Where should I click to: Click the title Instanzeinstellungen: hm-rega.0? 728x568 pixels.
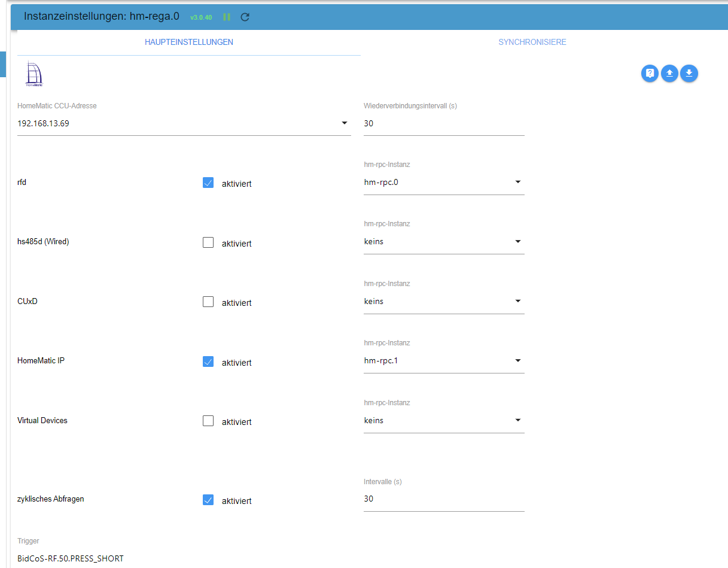point(102,16)
